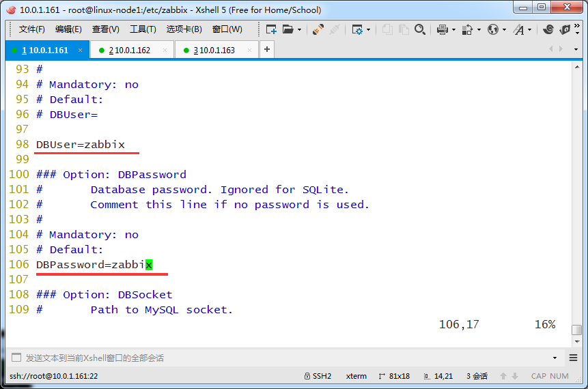Expand the Open session dropdown arrow
588x389 pixels.
[x=299, y=29]
